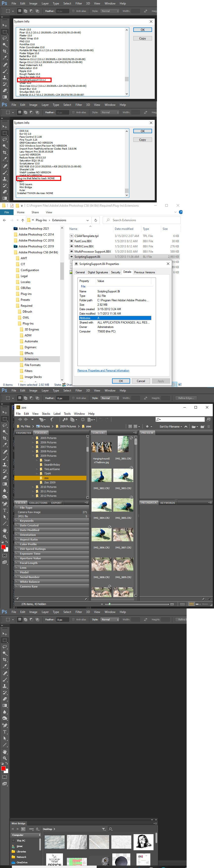Apply metadata using Bridge checkmark icon

pos(209,599)
